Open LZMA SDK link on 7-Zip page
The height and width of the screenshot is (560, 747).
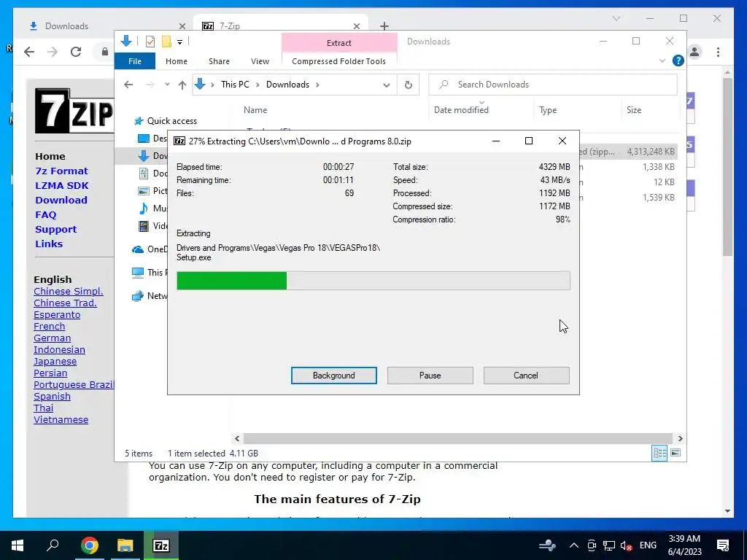62,186
